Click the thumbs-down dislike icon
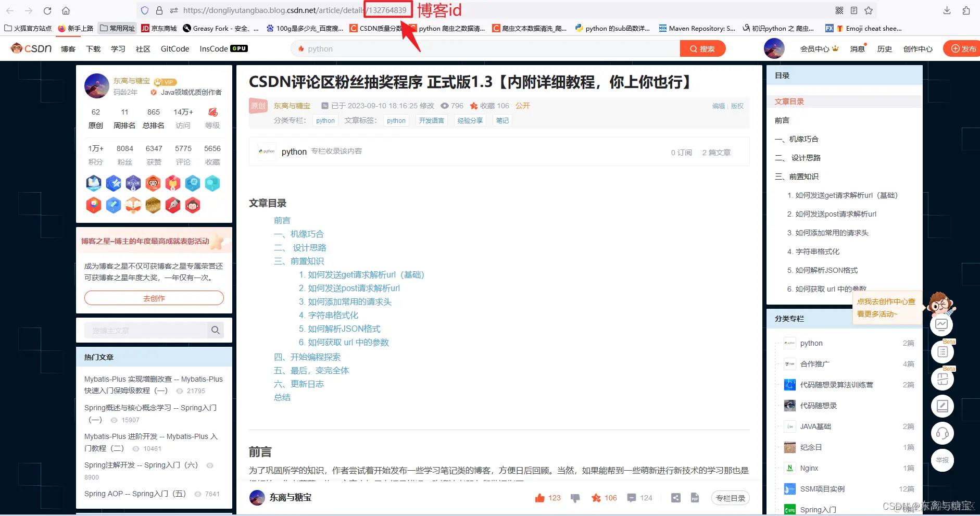Image resolution: width=980 pixels, height=516 pixels. 575,497
